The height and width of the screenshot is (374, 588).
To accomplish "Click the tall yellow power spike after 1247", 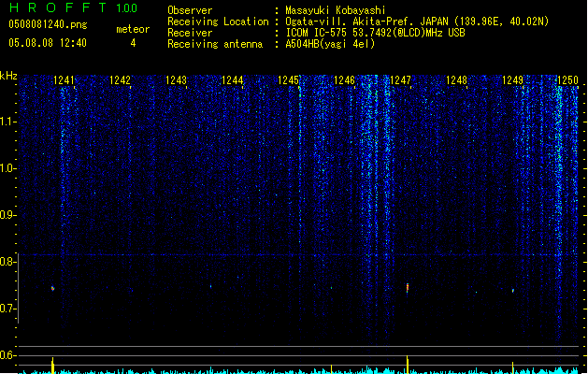I will (408, 365).
